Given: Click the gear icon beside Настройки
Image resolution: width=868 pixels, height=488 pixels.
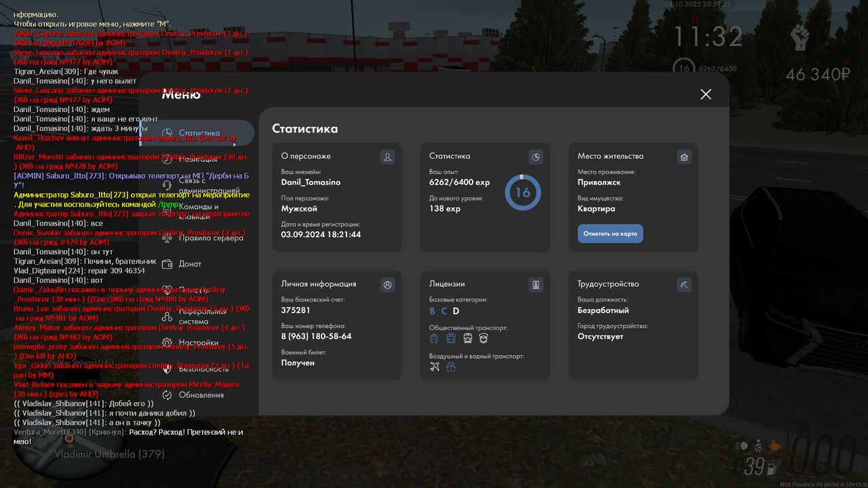Looking at the screenshot, I should 167,343.
